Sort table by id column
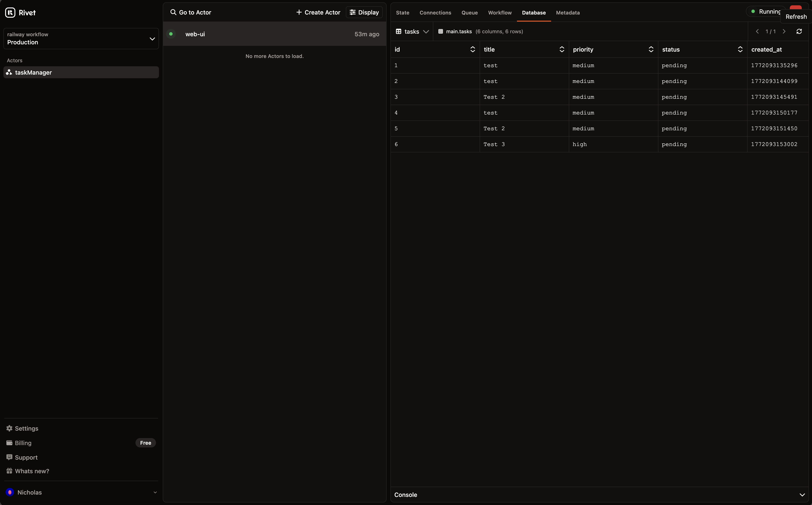This screenshot has width=812, height=505. tap(472, 49)
